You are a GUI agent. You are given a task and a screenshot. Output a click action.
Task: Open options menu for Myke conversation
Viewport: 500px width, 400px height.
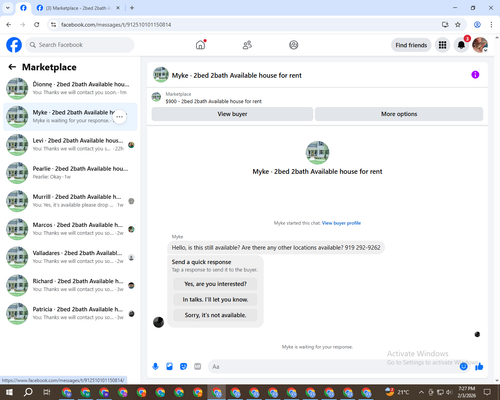click(x=119, y=117)
